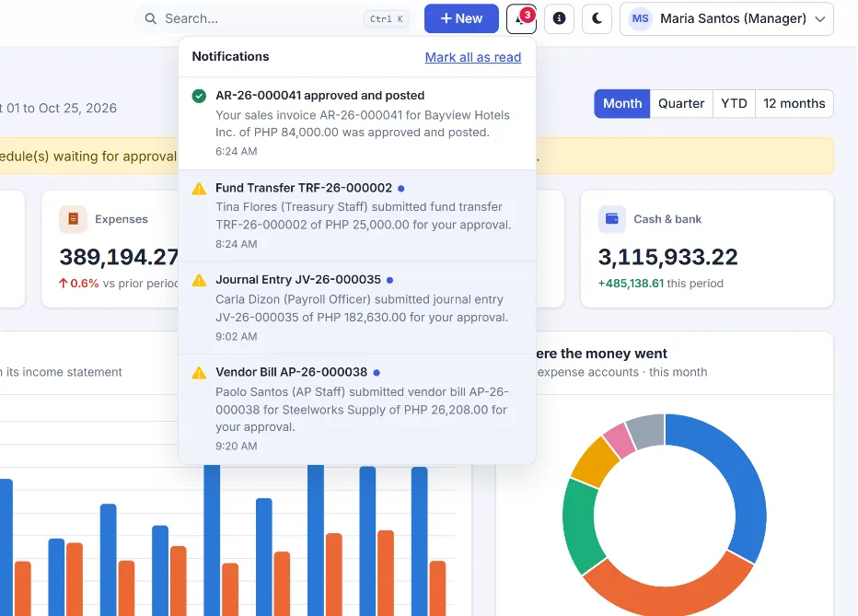Click the pink donut chart segment

click(620, 440)
